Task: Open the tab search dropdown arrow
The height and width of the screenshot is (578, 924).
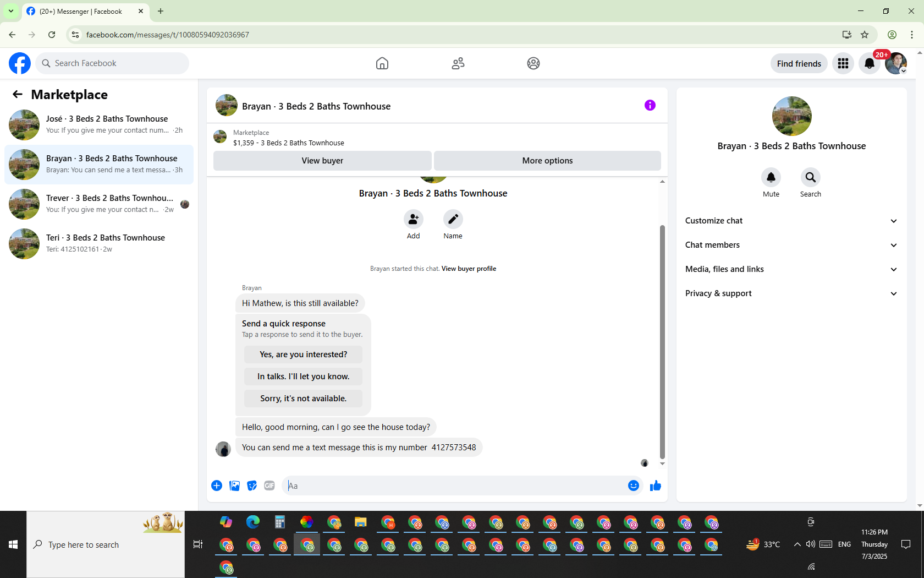Action: [x=11, y=11]
